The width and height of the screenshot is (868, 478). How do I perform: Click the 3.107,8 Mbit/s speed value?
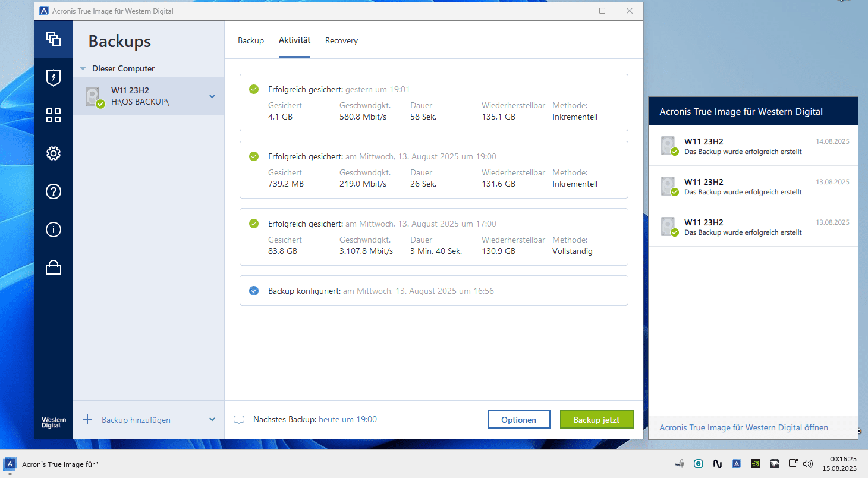(x=366, y=251)
